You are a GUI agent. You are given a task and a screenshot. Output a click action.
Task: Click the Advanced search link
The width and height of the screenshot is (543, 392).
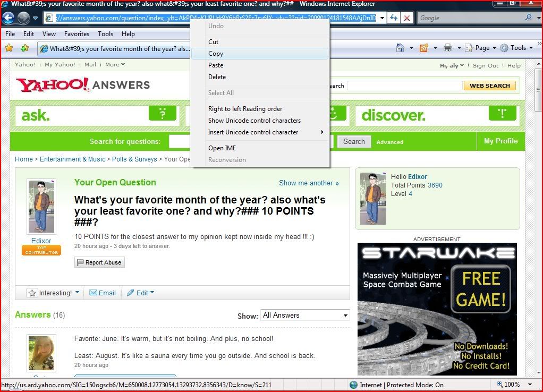[x=390, y=142]
